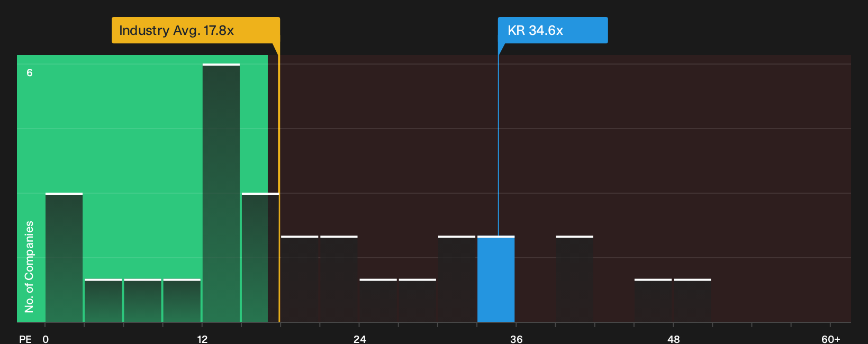Click the short bar at PE 3-6
This screenshot has height=344, width=868.
[x=103, y=300]
